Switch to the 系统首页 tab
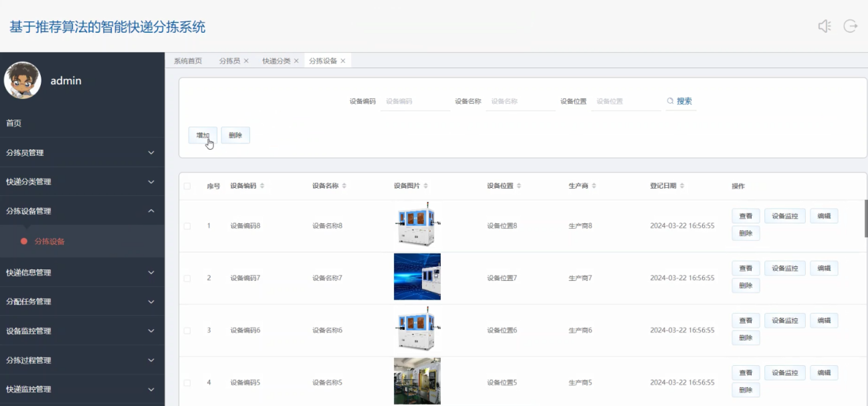The height and width of the screenshot is (406, 868). point(188,61)
